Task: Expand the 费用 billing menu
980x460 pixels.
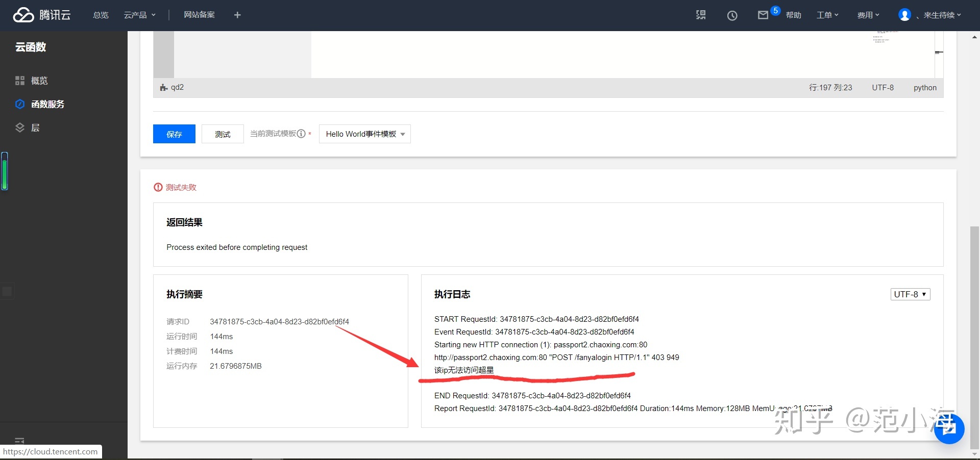Action: coord(868,15)
